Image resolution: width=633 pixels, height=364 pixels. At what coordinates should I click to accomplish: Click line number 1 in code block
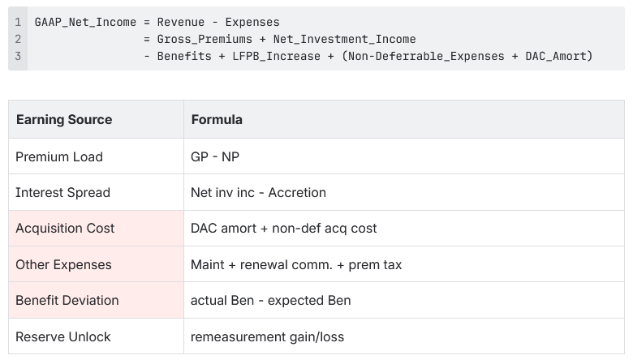[x=18, y=22]
